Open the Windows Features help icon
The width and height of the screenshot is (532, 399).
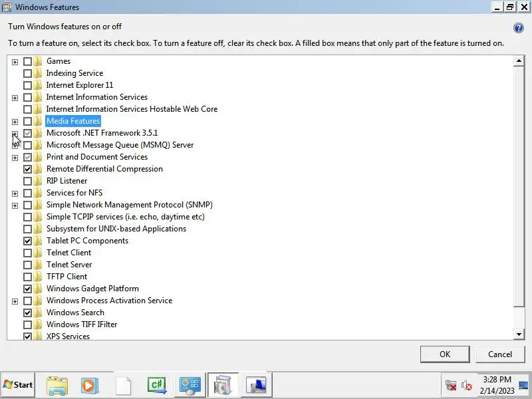click(x=519, y=28)
